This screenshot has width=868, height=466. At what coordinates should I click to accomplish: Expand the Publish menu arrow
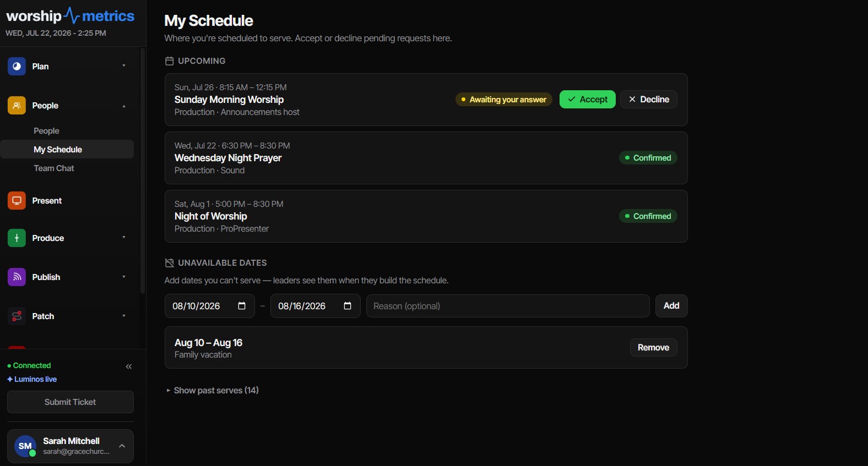(x=124, y=277)
